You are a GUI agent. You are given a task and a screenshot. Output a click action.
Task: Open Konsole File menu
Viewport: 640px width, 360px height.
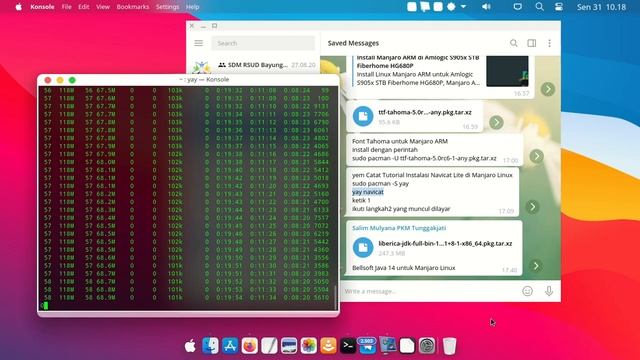[67, 7]
